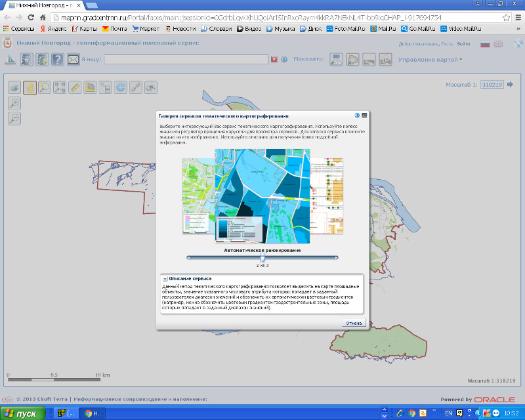This screenshot has width=525, height=420.
Task: Click the gallery carousel slider track
Action: pyautogui.click(x=262, y=258)
